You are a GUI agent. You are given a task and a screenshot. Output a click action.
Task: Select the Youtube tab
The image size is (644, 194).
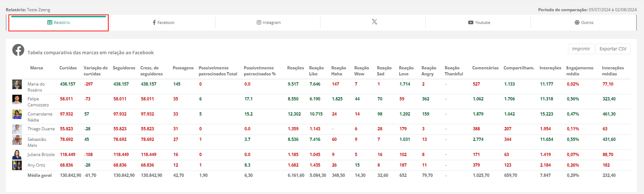point(479,23)
